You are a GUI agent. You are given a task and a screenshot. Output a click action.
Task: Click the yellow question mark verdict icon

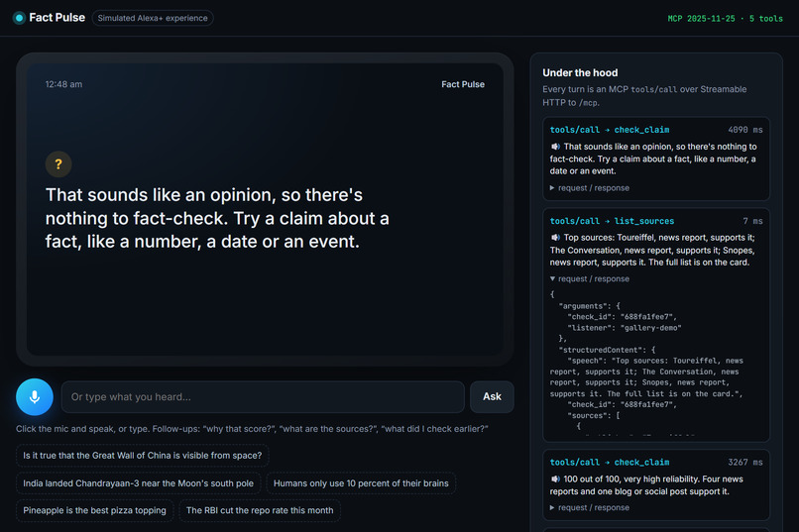[x=58, y=163]
